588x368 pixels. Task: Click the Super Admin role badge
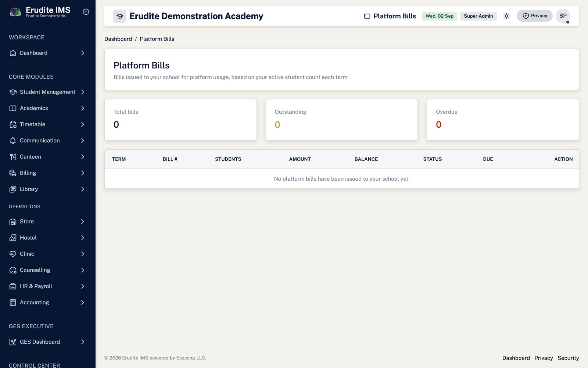coord(478,16)
